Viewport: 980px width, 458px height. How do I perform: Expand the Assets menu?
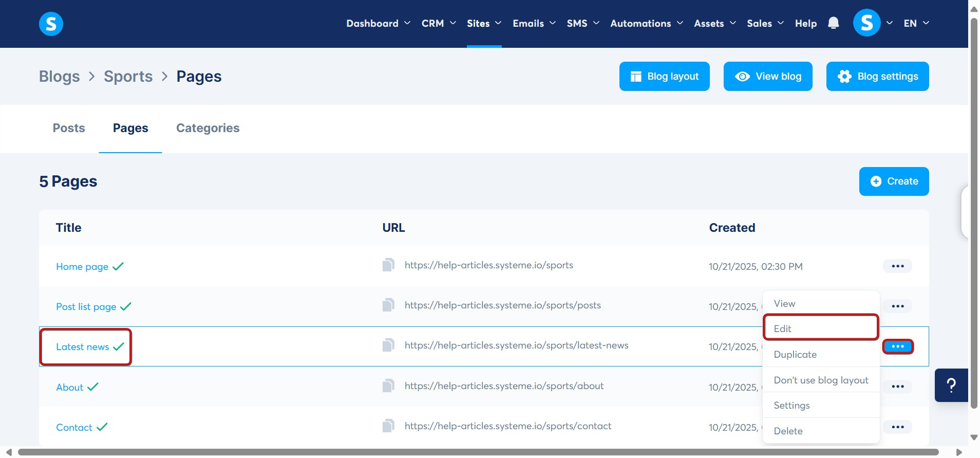tap(715, 23)
